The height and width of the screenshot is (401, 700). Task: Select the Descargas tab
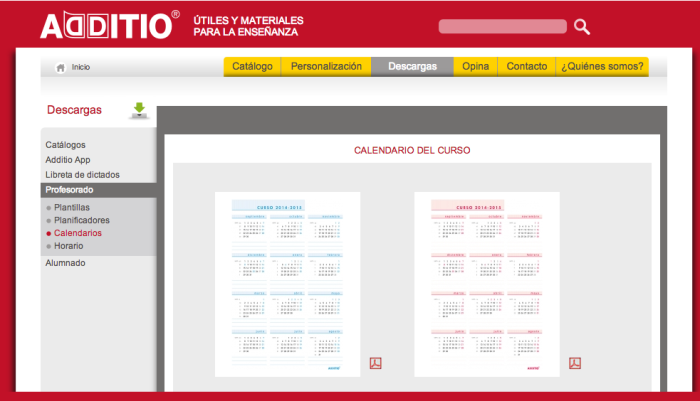point(412,67)
